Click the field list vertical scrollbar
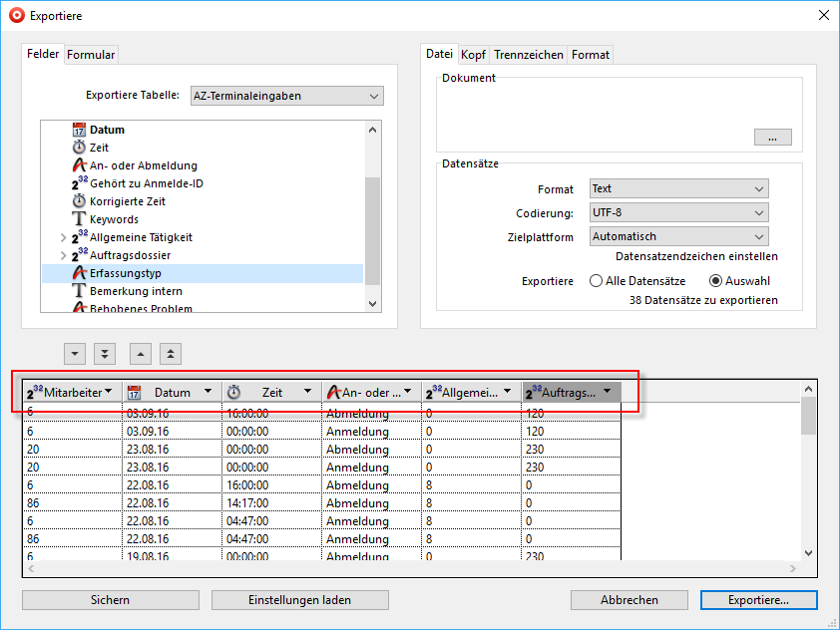This screenshot has height=630, width=840. tap(373, 229)
